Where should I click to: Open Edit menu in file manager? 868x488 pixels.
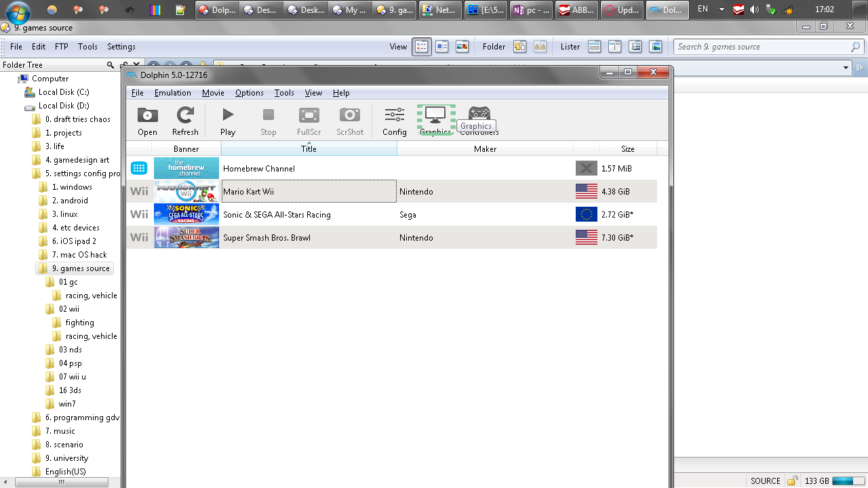39,47
